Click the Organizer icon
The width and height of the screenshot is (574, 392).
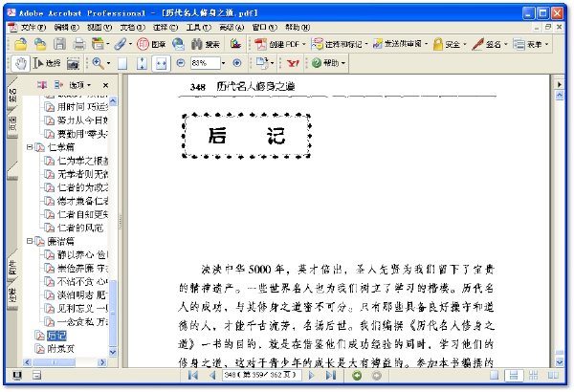point(98,44)
